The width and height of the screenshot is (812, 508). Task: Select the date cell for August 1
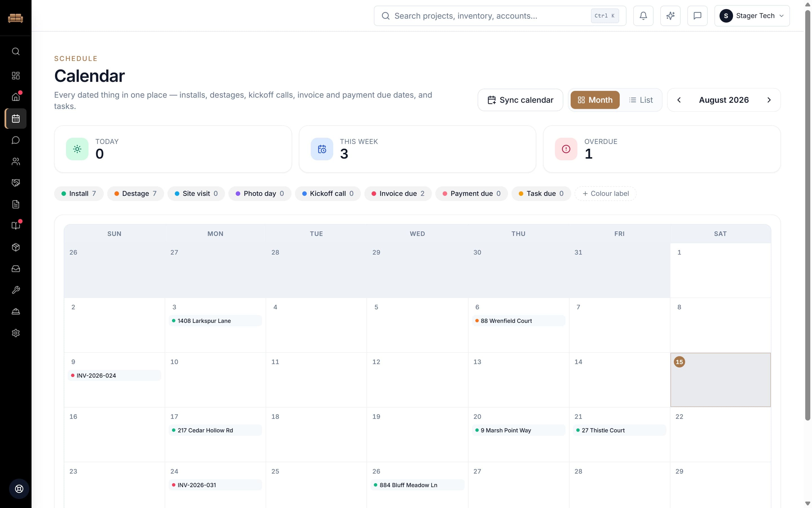(720, 270)
